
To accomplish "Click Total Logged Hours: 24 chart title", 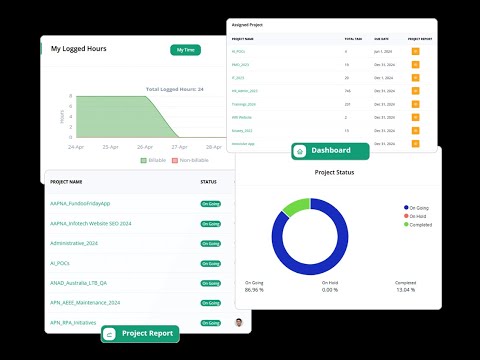I will tap(175, 89).
